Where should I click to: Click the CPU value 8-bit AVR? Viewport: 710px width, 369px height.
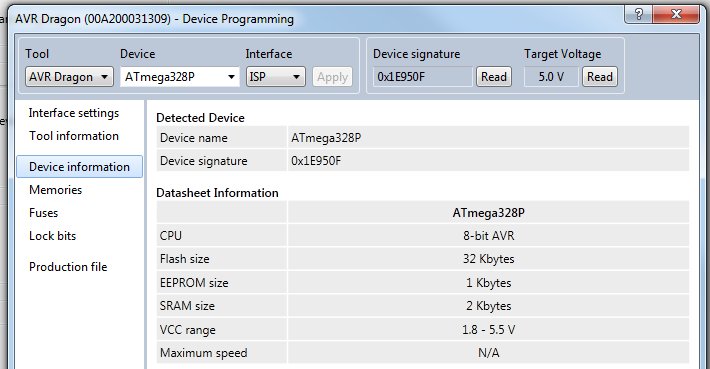489,236
